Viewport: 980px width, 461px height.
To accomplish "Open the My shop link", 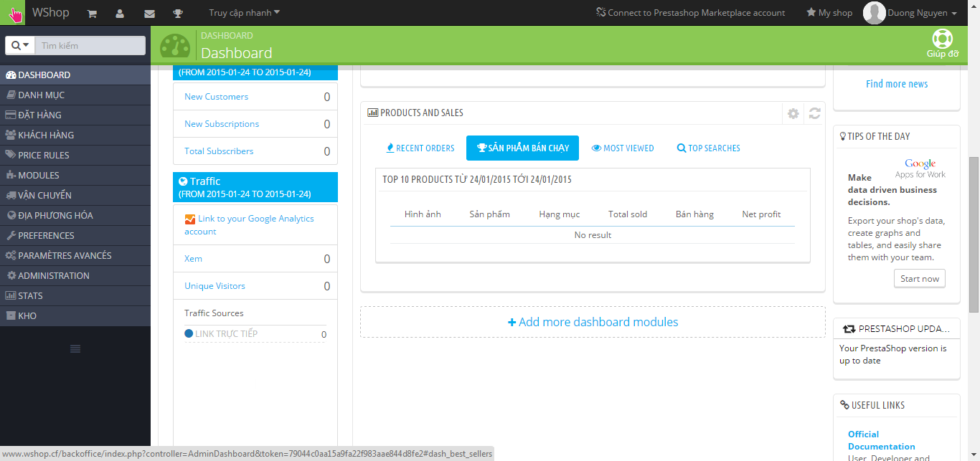I will 829,13.
